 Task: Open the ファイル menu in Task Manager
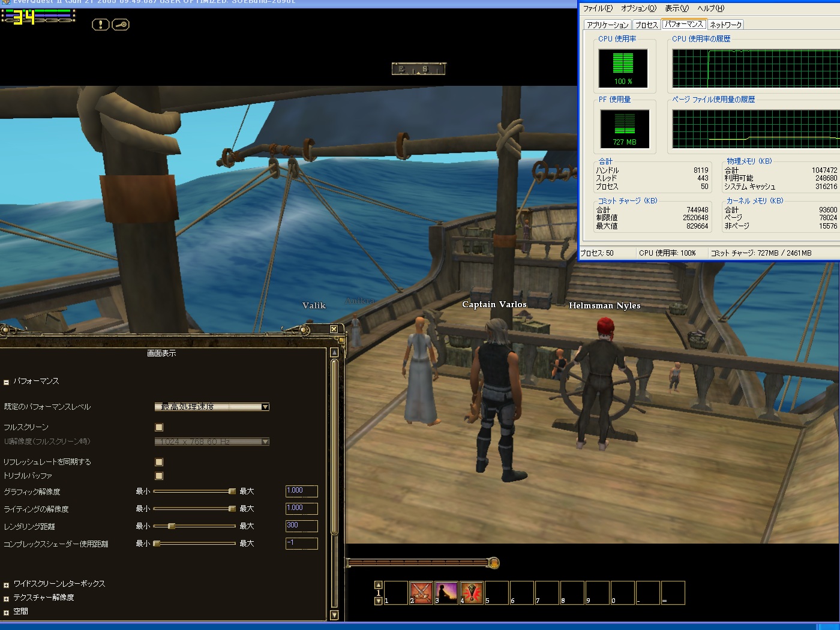pyautogui.click(x=598, y=8)
